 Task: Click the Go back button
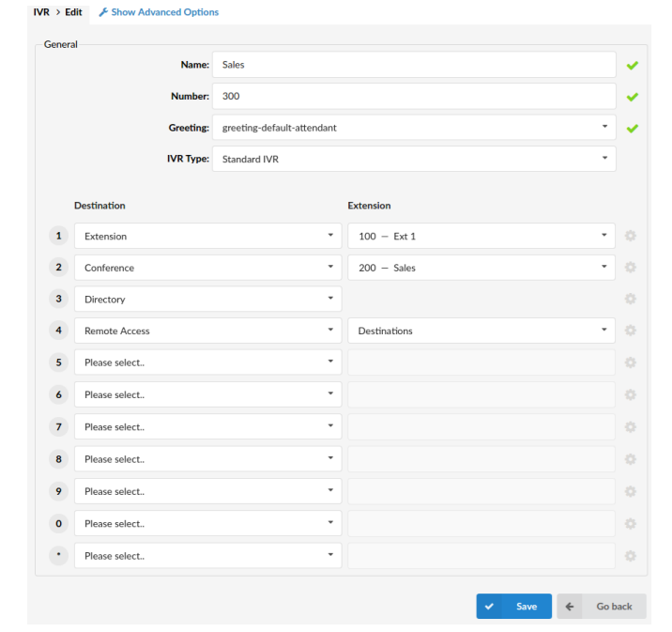coord(602,607)
